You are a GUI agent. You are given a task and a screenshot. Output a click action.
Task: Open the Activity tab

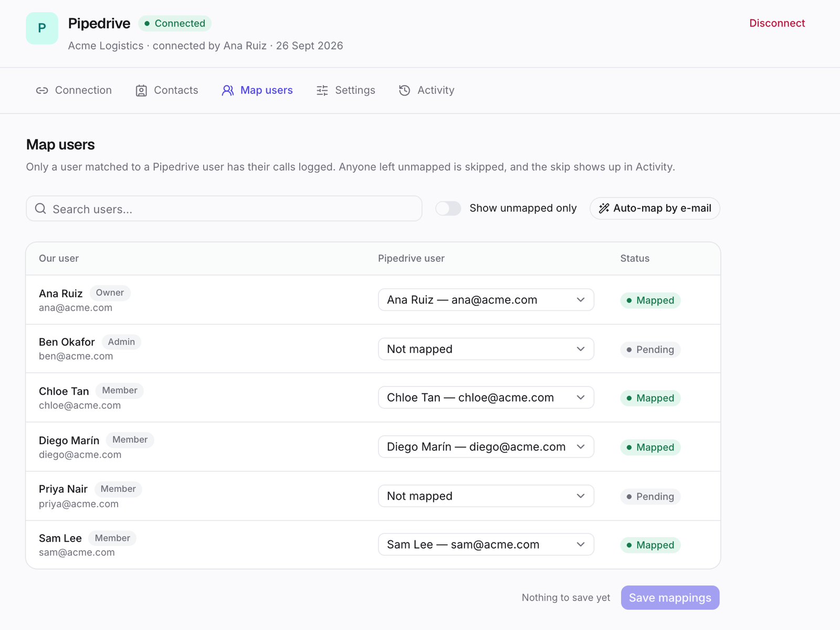click(x=427, y=90)
